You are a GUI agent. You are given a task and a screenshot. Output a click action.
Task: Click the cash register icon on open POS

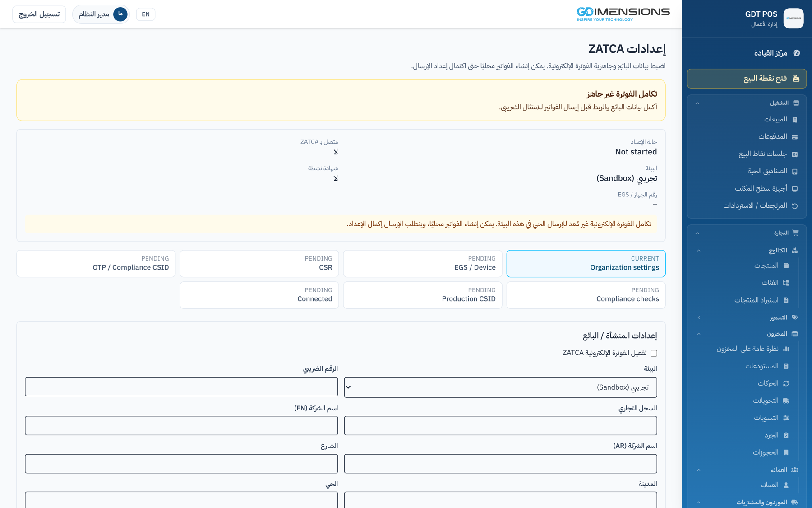click(796, 79)
